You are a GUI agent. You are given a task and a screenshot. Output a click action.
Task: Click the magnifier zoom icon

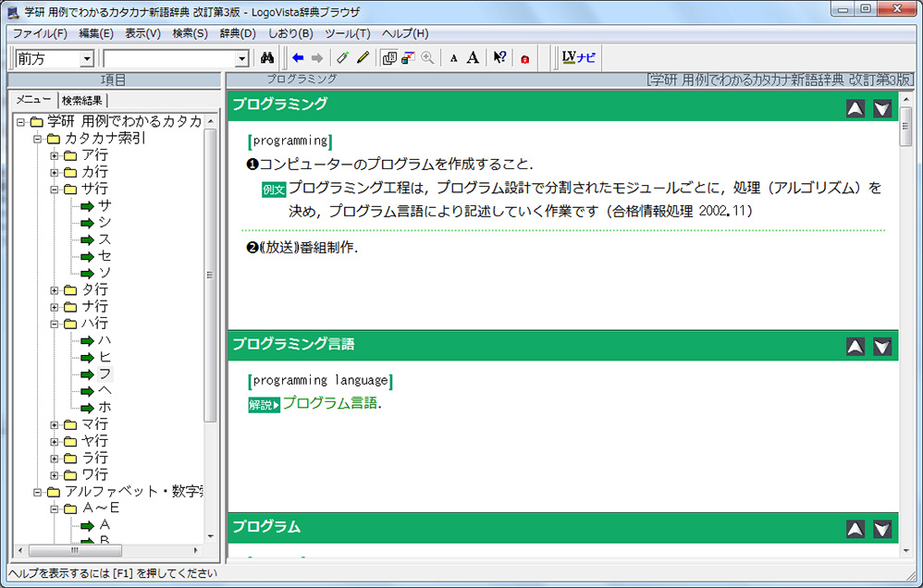pyautogui.click(x=427, y=57)
